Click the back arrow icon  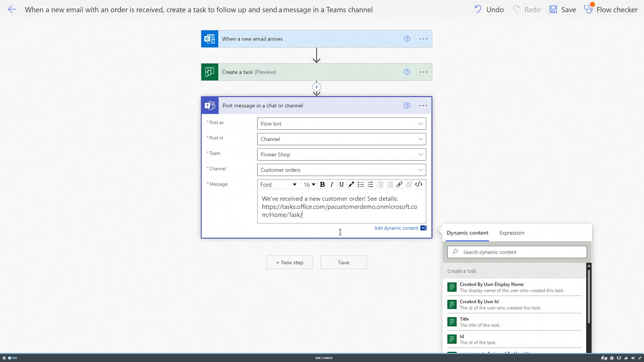click(x=12, y=10)
